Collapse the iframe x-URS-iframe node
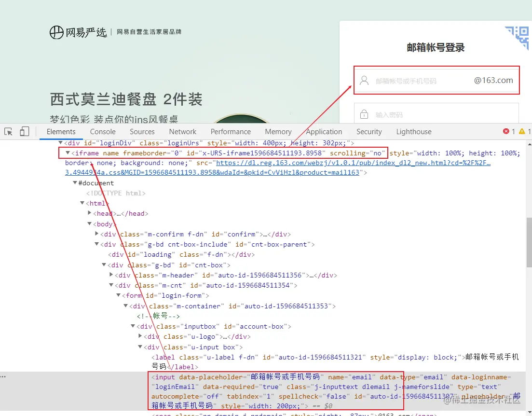 click(x=68, y=153)
